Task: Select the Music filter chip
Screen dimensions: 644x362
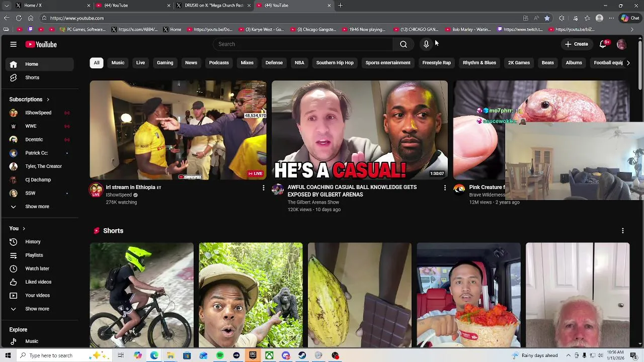Action: [118, 63]
